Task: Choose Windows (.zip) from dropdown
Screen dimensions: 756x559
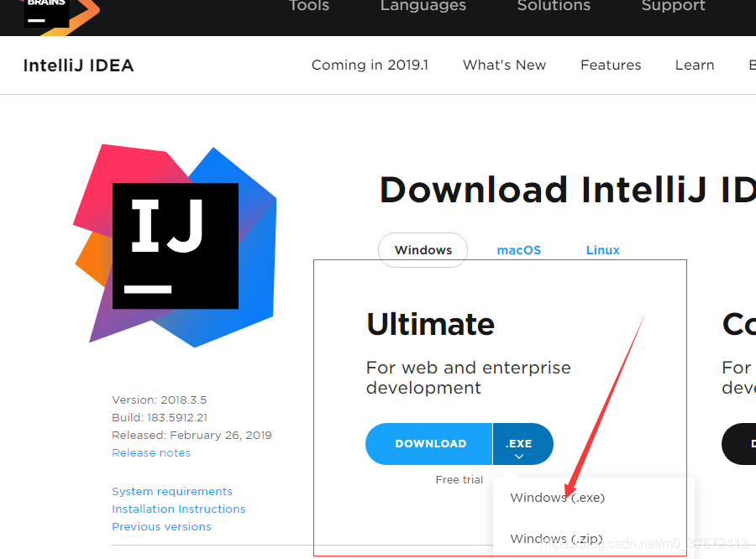Action: tap(556, 539)
